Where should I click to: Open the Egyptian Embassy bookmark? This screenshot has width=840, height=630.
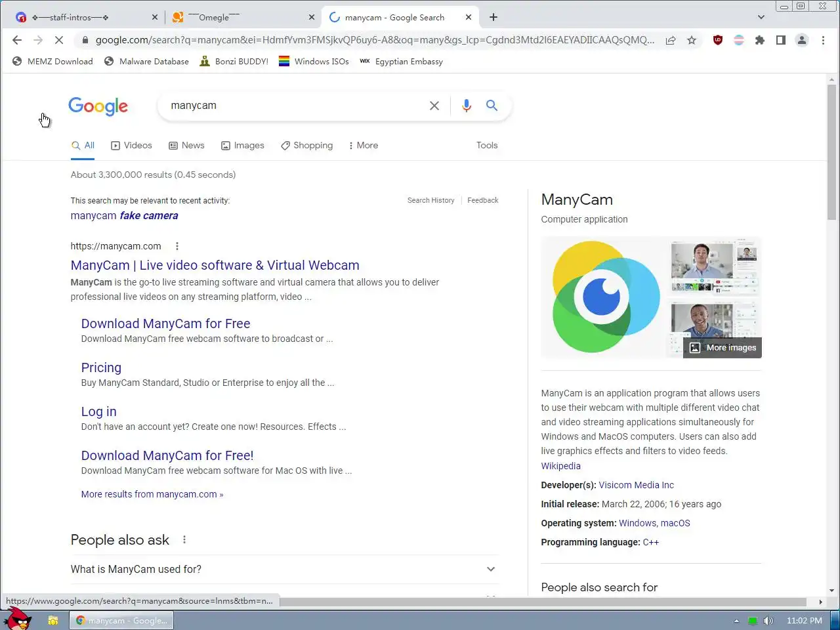401,62
